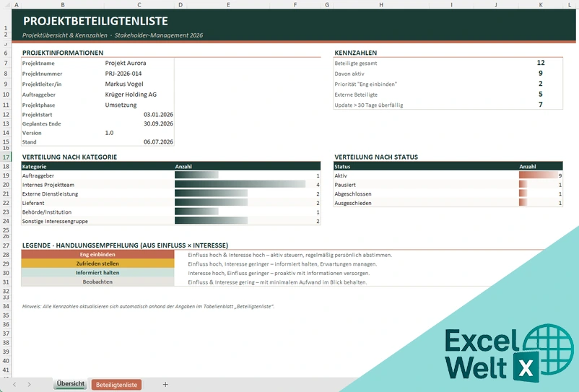Select the 'Pausiert' status row
579x392 pixels.
[345, 185]
